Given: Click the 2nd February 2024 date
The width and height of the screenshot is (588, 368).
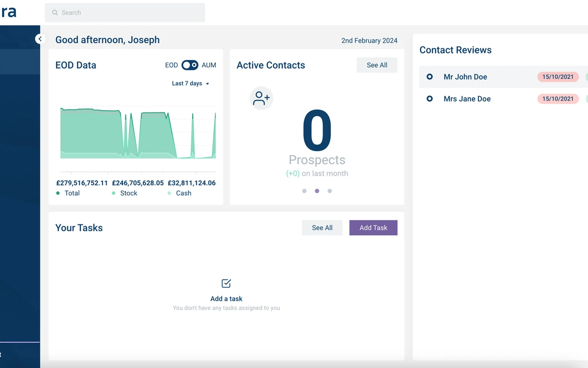Looking at the screenshot, I should click(370, 40).
